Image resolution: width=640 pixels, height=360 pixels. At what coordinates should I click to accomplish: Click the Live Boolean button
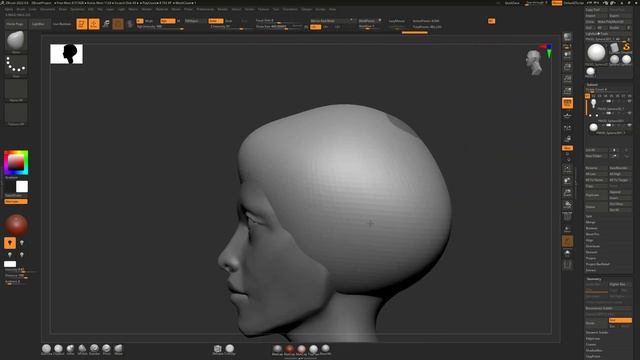(62, 24)
